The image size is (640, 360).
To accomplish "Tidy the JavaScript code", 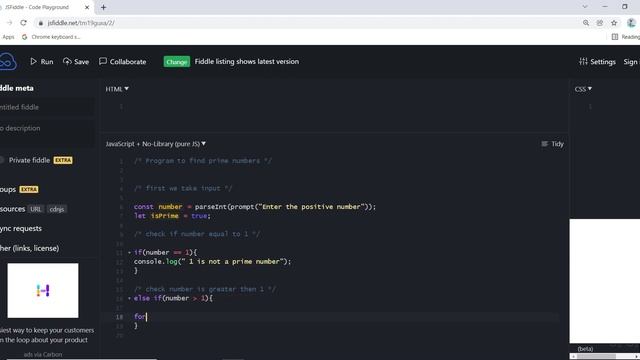I will 552,144.
